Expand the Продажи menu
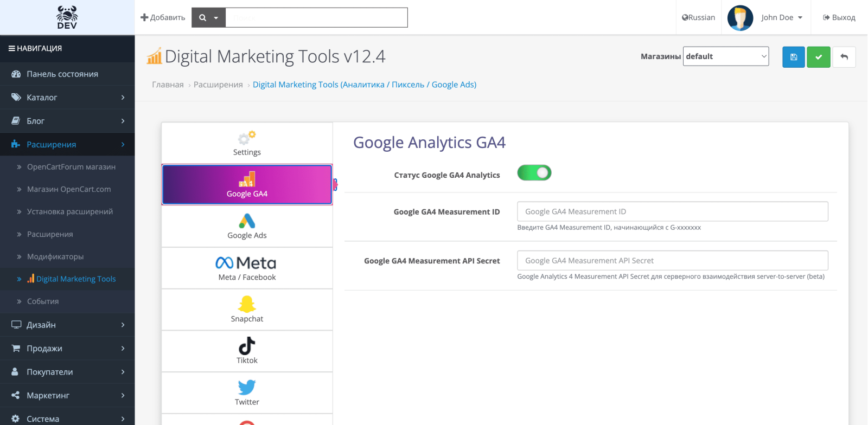The height and width of the screenshot is (425, 868). point(67,349)
